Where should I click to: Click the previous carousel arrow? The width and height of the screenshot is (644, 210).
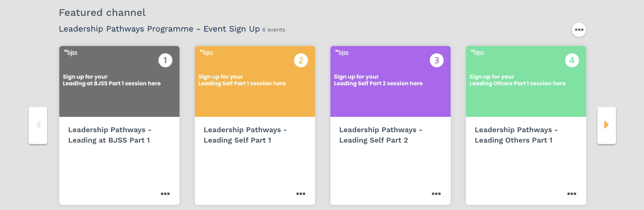coord(38,125)
